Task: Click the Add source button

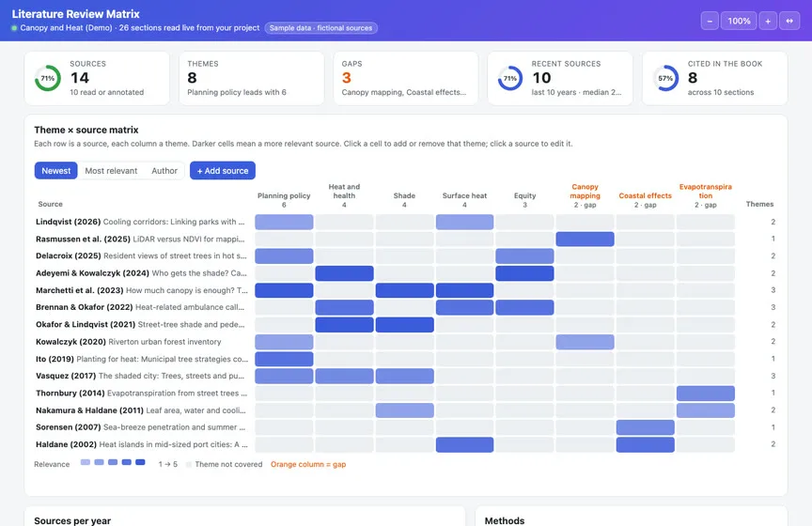Action: tap(223, 170)
